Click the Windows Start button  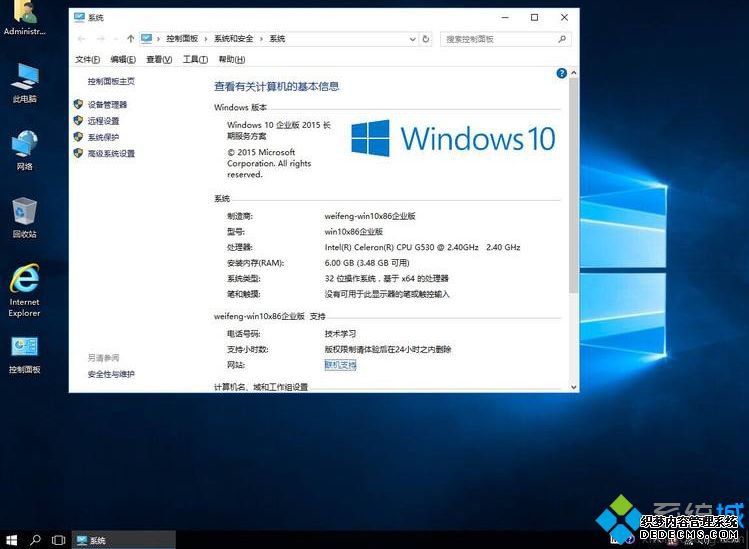(x=11, y=540)
